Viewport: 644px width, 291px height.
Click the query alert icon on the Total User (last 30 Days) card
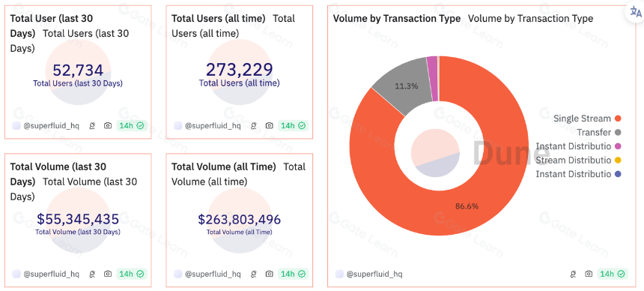pyautogui.click(x=92, y=125)
